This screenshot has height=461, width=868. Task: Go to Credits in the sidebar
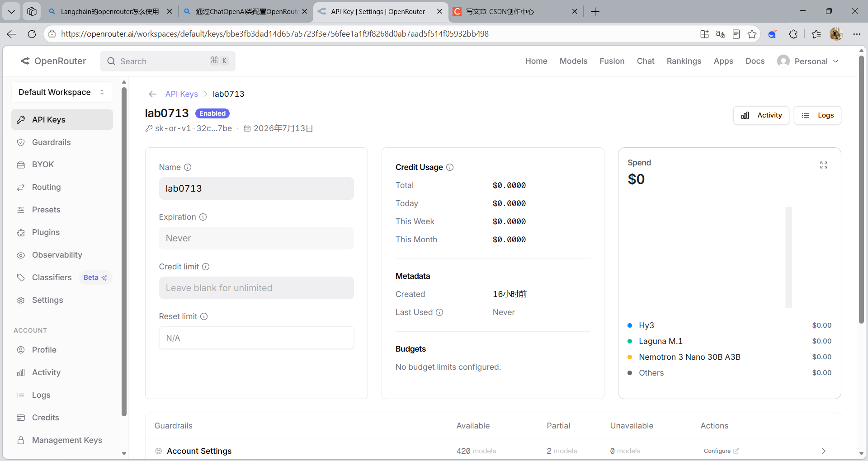coord(62,418)
